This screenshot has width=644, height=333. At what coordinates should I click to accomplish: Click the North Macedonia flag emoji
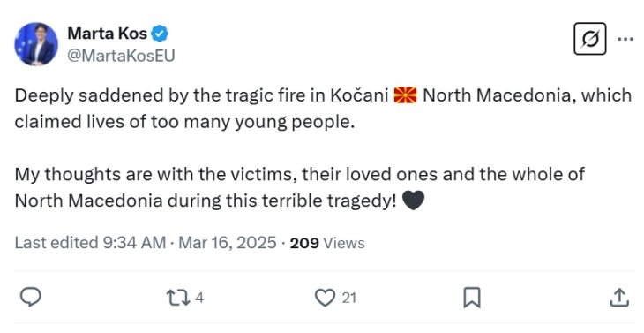[405, 95]
